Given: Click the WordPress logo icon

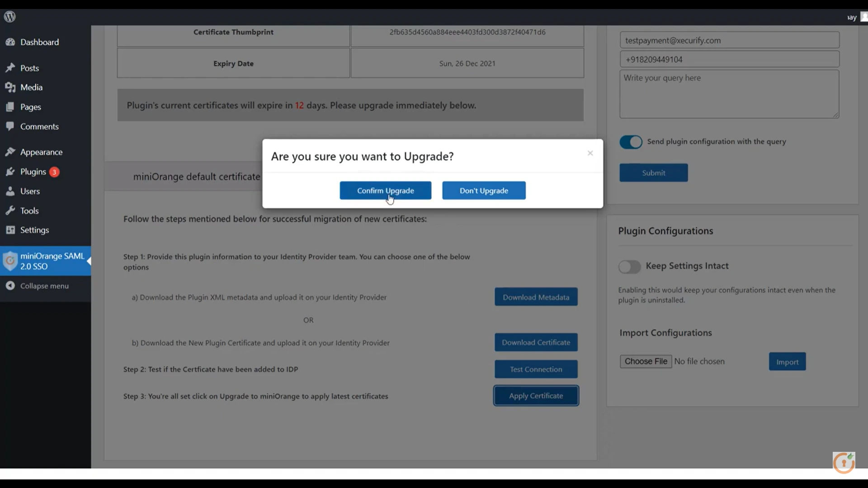Looking at the screenshot, I should click(10, 17).
